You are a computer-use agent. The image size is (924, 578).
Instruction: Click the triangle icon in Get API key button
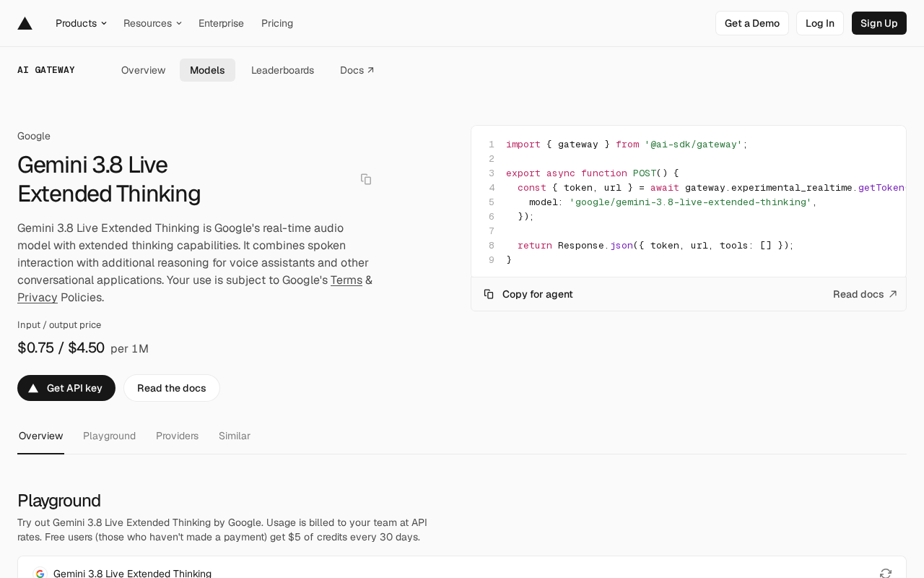point(33,388)
